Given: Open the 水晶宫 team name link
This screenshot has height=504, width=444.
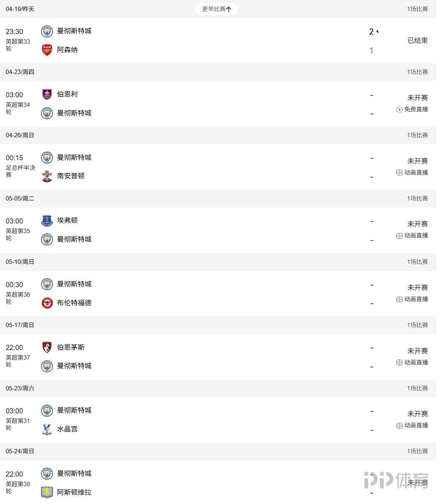Looking at the screenshot, I should (67, 429).
